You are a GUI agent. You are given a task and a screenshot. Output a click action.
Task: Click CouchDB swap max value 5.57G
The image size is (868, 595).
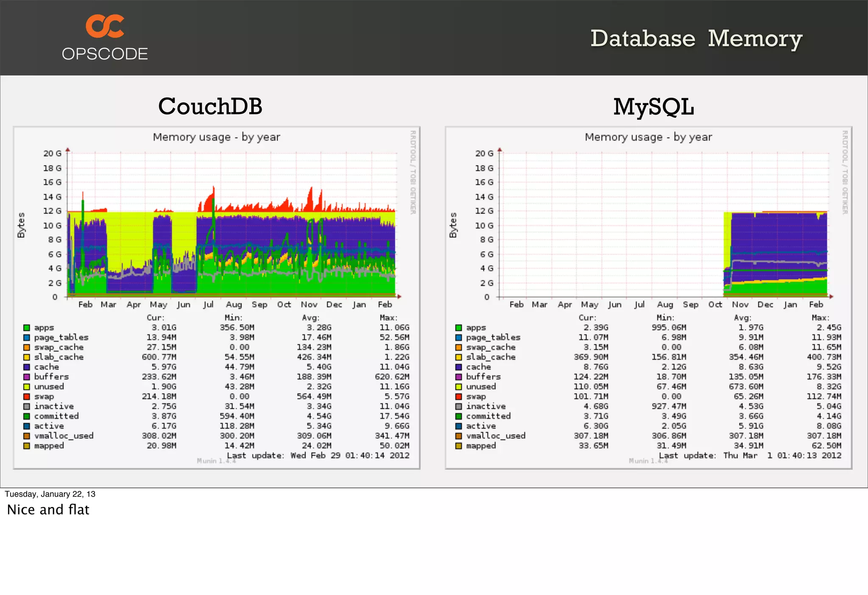397,396
